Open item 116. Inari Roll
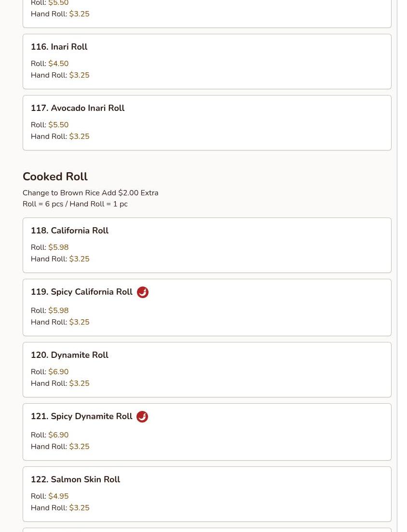This screenshot has width=407, height=532. (x=59, y=47)
